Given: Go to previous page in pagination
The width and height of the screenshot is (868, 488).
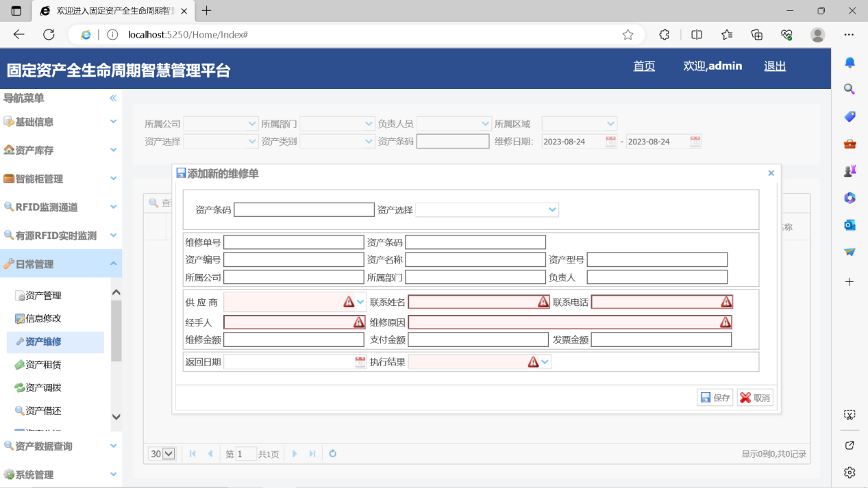Looking at the screenshot, I should tap(210, 454).
